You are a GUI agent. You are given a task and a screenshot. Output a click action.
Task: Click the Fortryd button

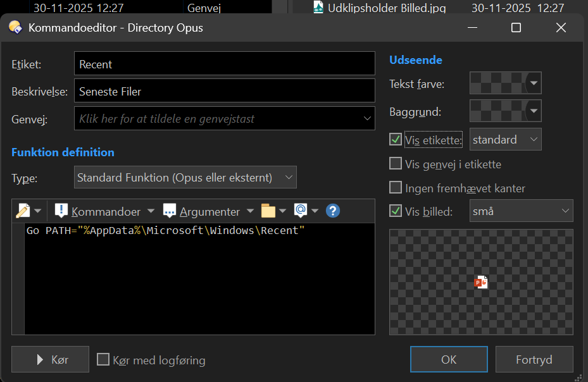[x=534, y=360]
